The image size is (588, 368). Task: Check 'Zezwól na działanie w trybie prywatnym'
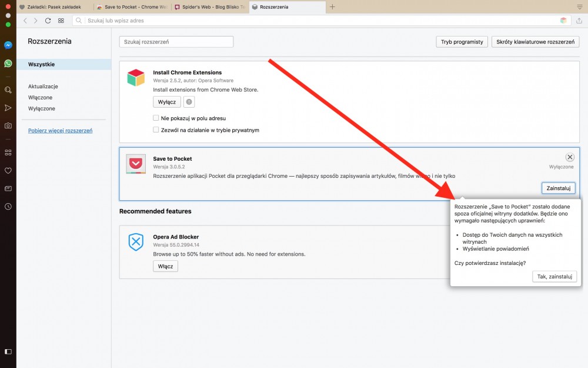tap(156, 130)
